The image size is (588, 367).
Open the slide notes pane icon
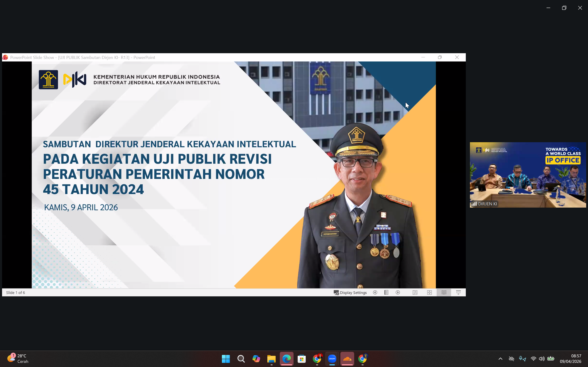386,292
